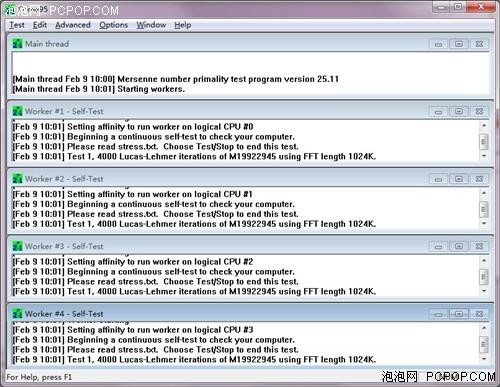Open the Test menu
The image size is (500, 387).
tap(17, 25)
